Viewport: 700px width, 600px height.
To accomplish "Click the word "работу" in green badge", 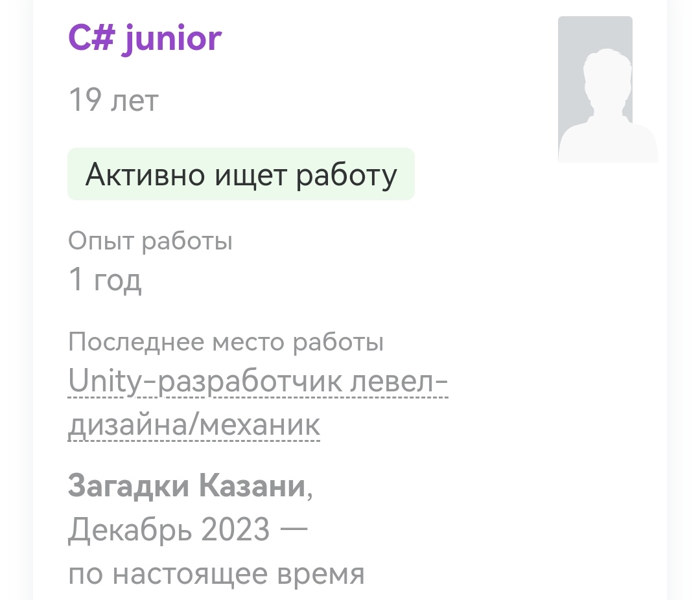I will 346,174.
